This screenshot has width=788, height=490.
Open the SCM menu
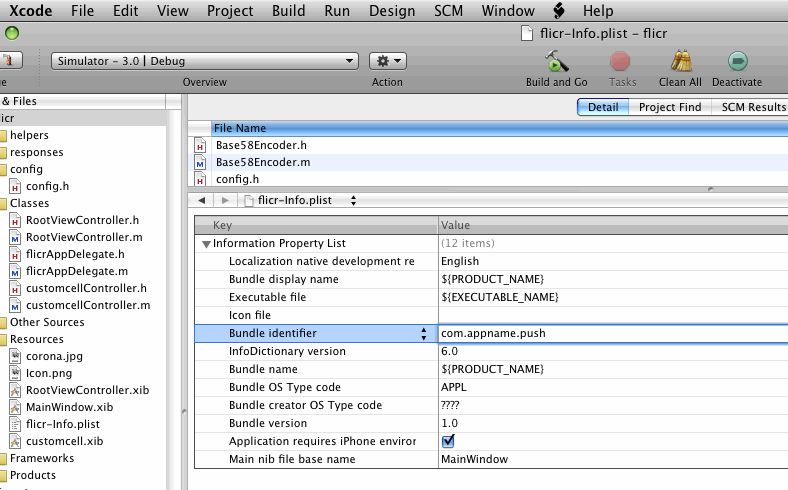(x=448, y=11)
